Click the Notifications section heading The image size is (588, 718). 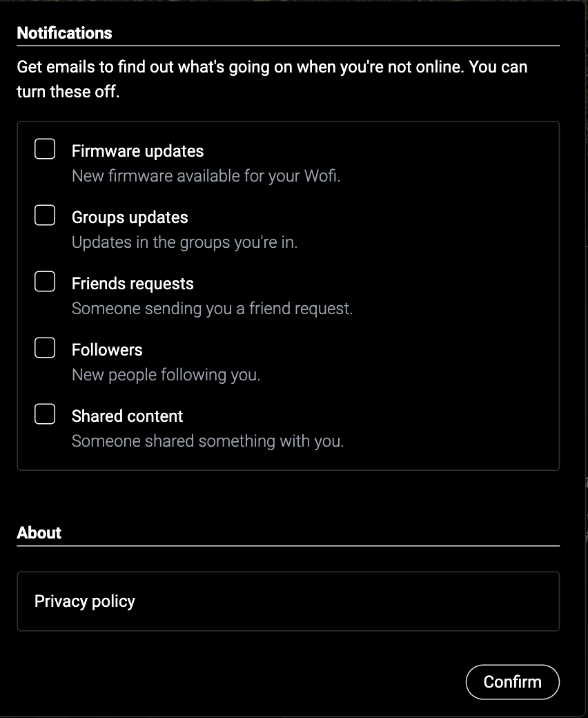(64, 33)
